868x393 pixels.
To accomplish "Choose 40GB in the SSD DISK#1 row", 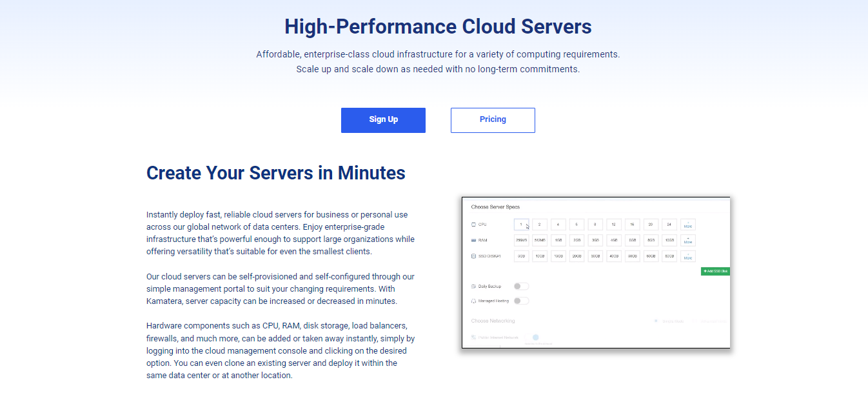I will coord(614,256).
